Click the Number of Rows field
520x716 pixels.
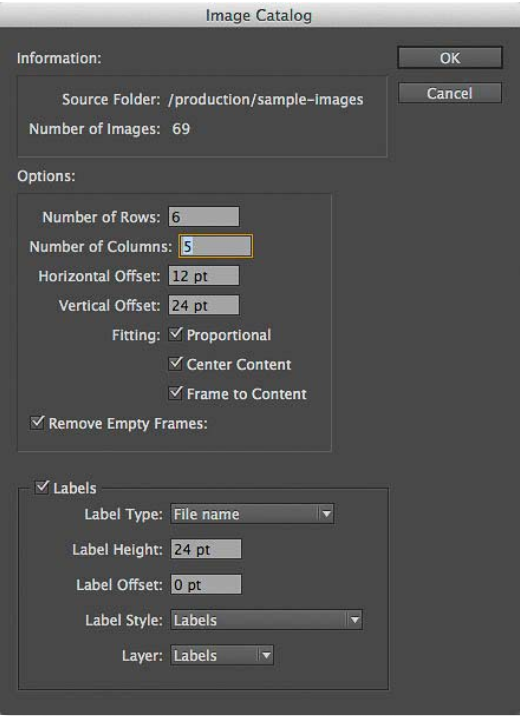point(204,217)
